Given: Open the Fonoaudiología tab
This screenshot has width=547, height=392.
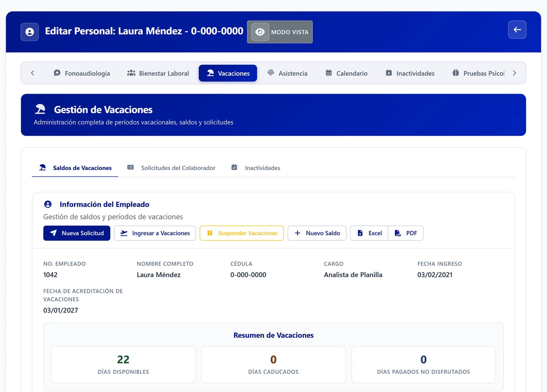Looking at the screenshot, I should click(82, 73).
